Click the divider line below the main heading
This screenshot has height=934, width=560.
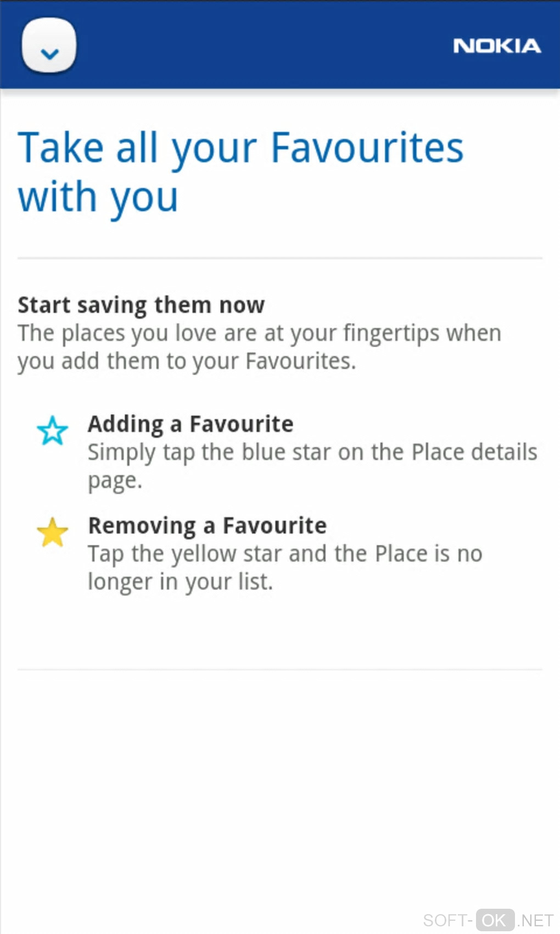point(280,258)
